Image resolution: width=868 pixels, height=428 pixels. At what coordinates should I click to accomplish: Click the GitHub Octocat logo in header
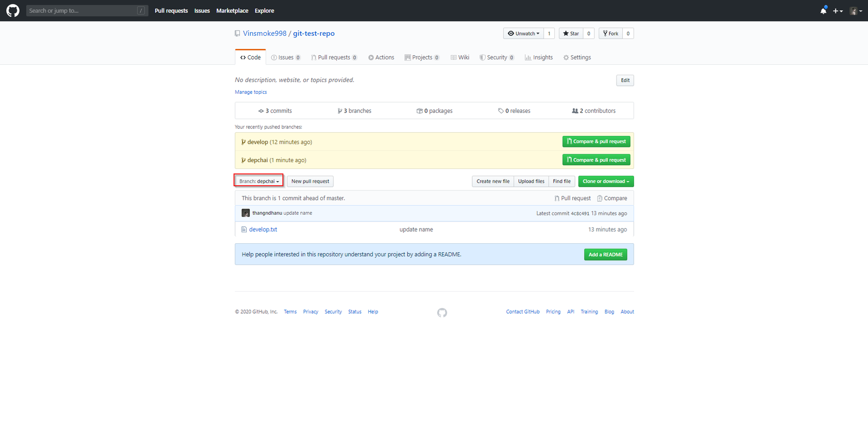tap(13, 11)
